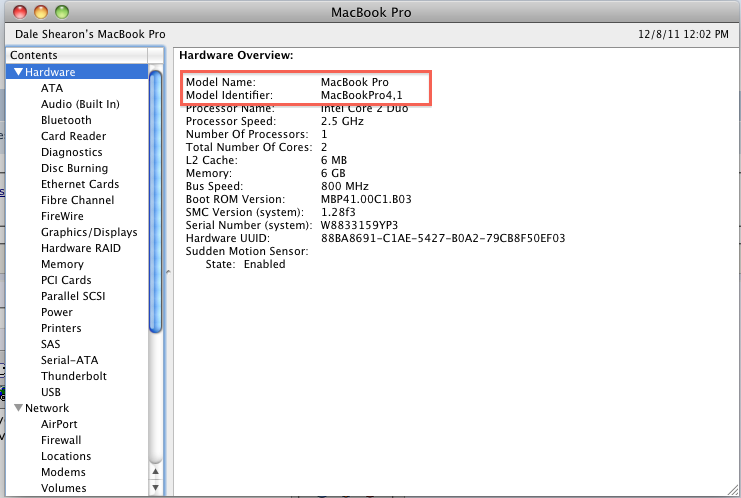Collapse the Hardware disclosure triangle
Viewport: 741px width, 498px height.
click(18, 72)
